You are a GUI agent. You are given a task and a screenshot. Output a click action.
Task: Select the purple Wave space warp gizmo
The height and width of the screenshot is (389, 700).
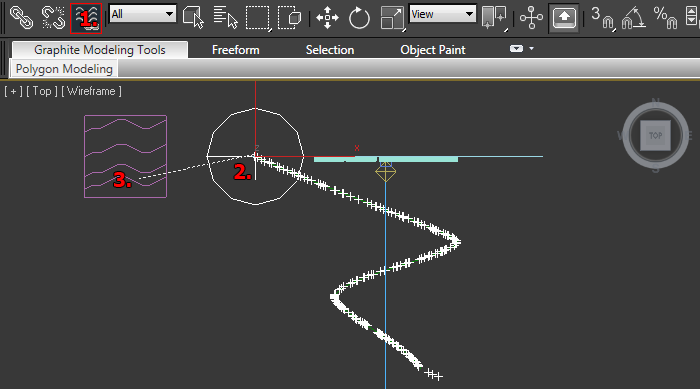125,156
